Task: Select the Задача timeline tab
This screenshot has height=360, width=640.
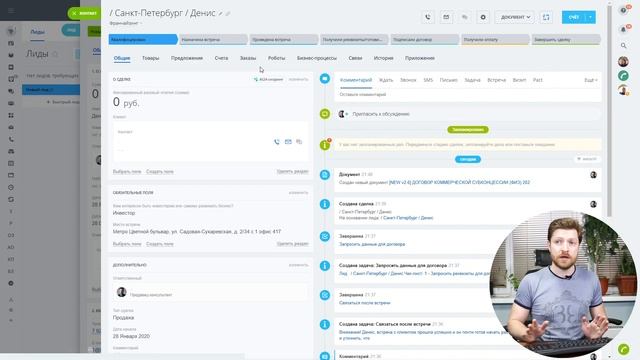Action: click(x=472, y=80)
